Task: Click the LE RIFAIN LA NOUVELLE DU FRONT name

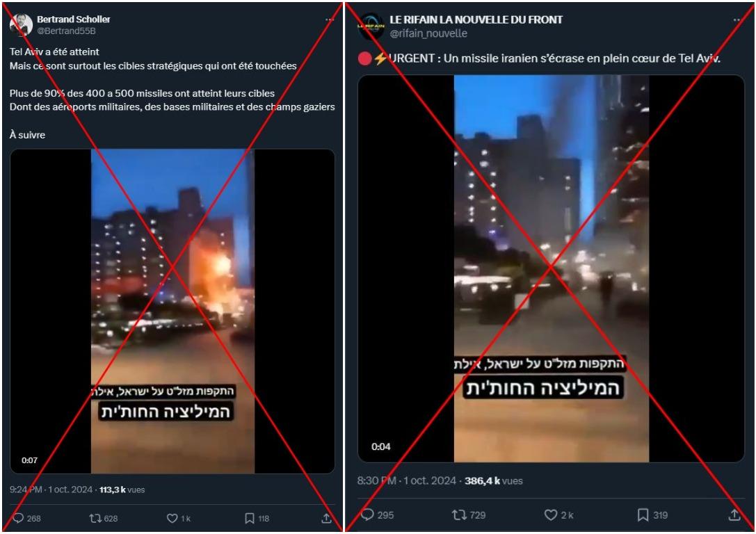Action: point(476,19)
